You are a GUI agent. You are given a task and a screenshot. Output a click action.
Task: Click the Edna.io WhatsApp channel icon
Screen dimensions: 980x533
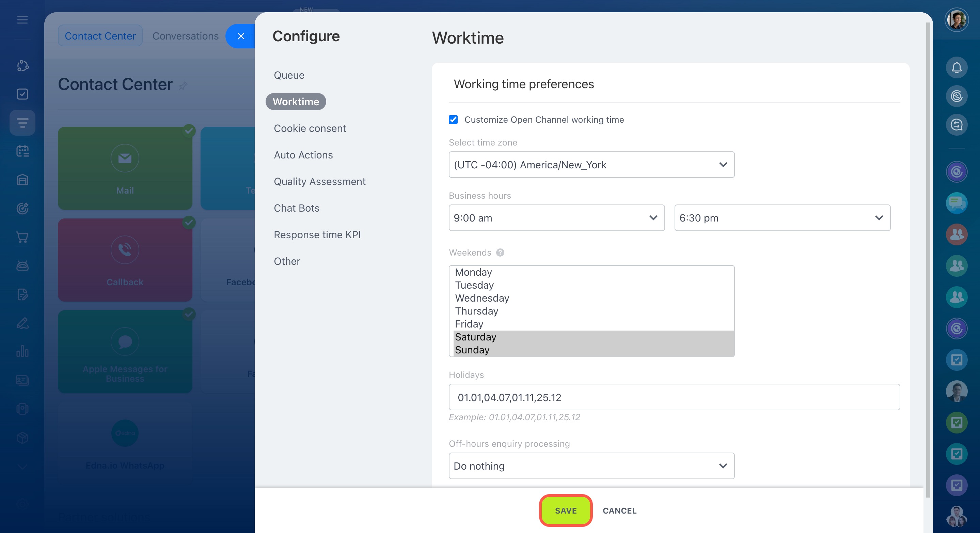click(125, 433)
